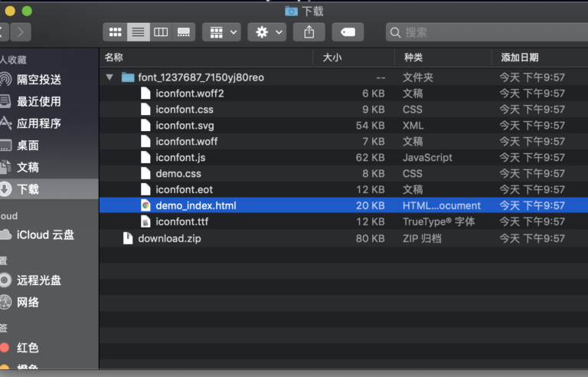
Task: Select the iconfont.css file icon
Action: (x=145, y=110)
